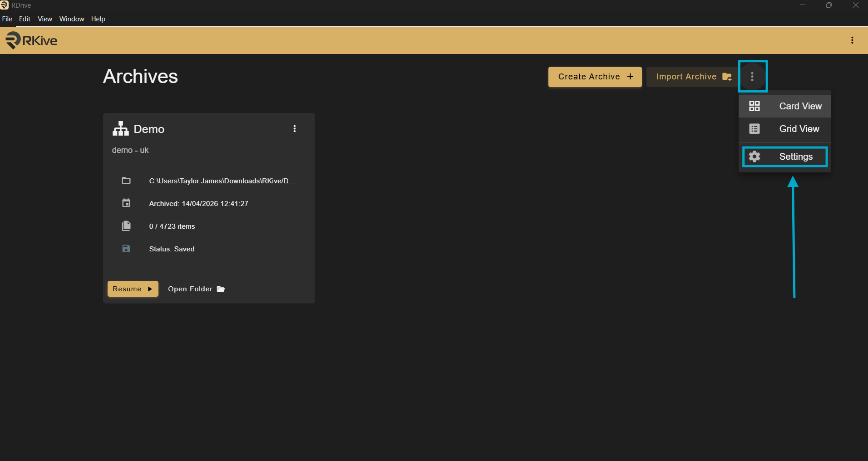Select Grid View from the dropdown

785,129
